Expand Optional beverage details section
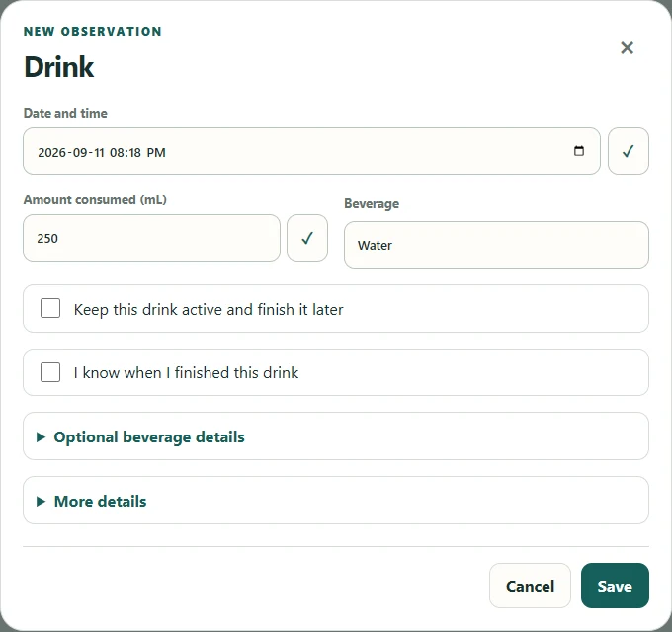 point(336,436)
